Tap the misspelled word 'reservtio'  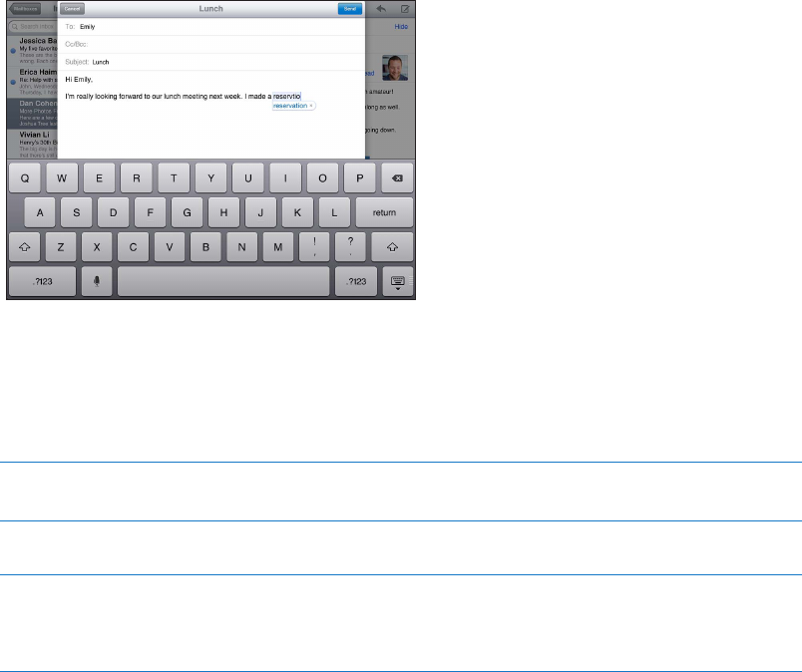click(287, 96)
